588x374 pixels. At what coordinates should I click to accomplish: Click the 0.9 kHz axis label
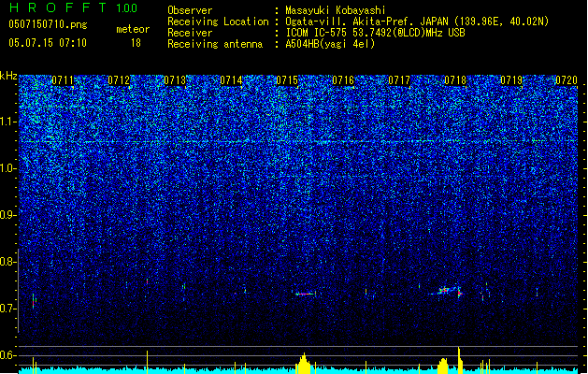pyautogui.click(x=8, y=215)
